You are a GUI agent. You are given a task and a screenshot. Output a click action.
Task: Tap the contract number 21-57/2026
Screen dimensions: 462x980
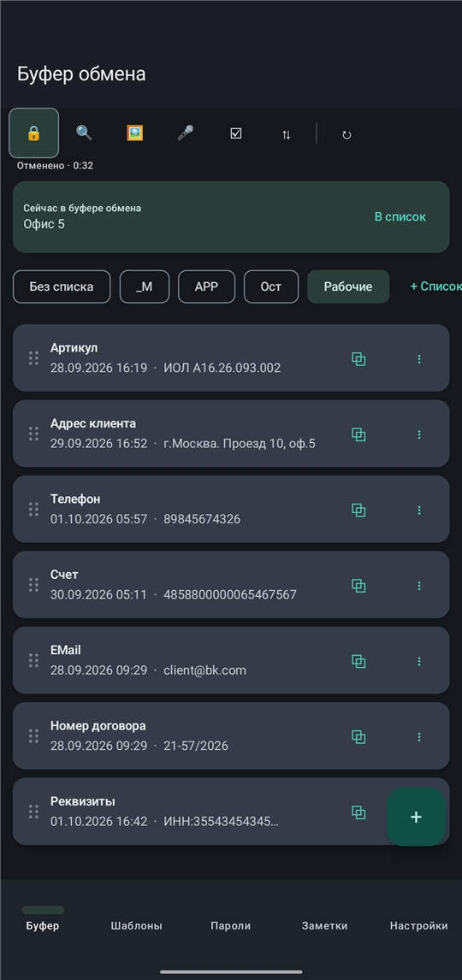coord(196,747)
